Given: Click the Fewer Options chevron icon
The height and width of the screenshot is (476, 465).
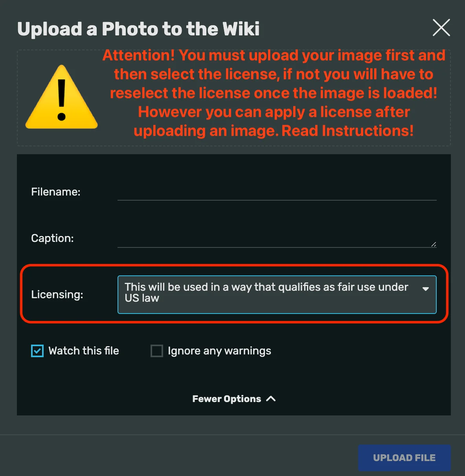Looking at the screenshot, I should [271, 399].
